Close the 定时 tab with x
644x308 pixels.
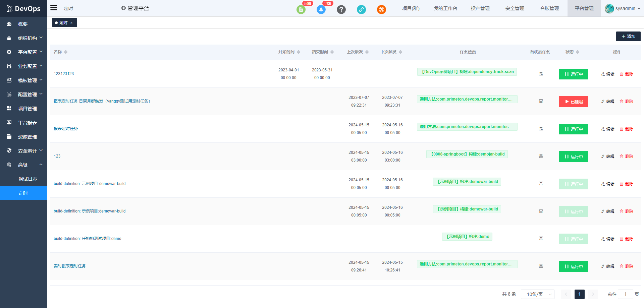pos(71,23)
